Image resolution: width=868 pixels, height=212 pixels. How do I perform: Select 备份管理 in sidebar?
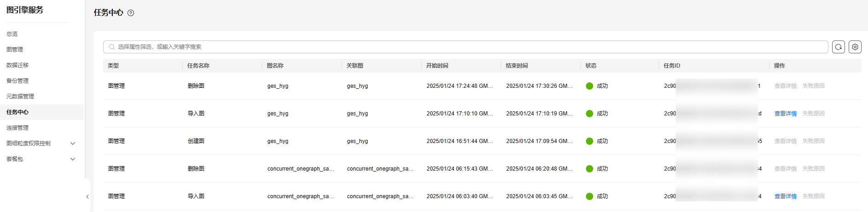17,81
